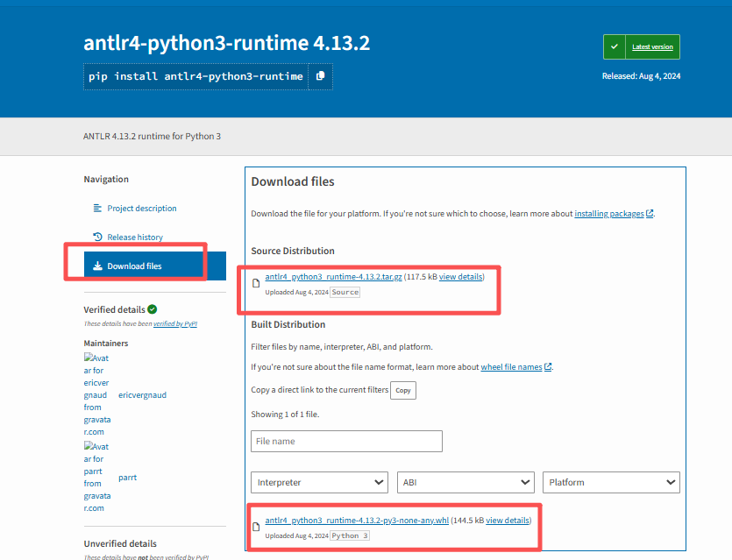Click external link icon after installing packages
Image resolution: width=732 pixels, height=560 pixels.
coord(650,213)
